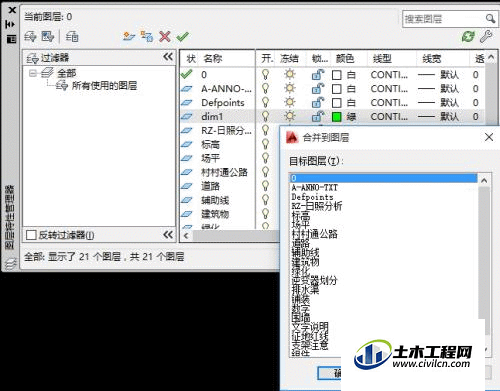Collapse the 全部 tree node

coord(32,73)
